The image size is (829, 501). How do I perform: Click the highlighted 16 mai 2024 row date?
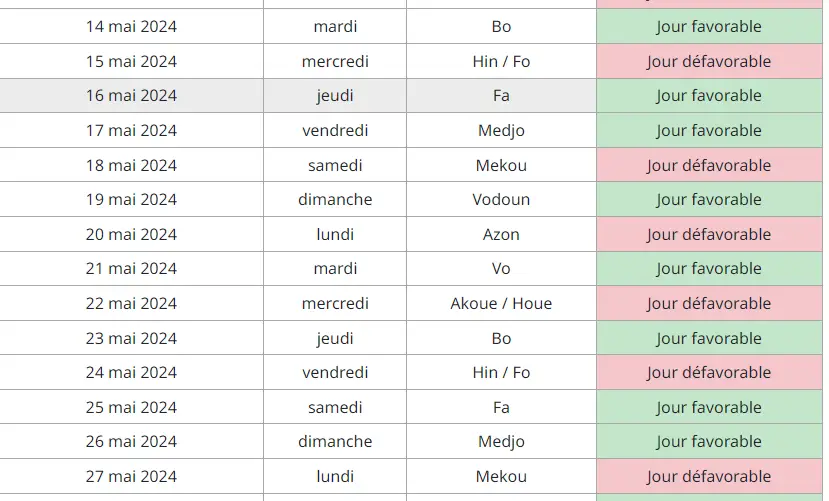tap(131, 96)
